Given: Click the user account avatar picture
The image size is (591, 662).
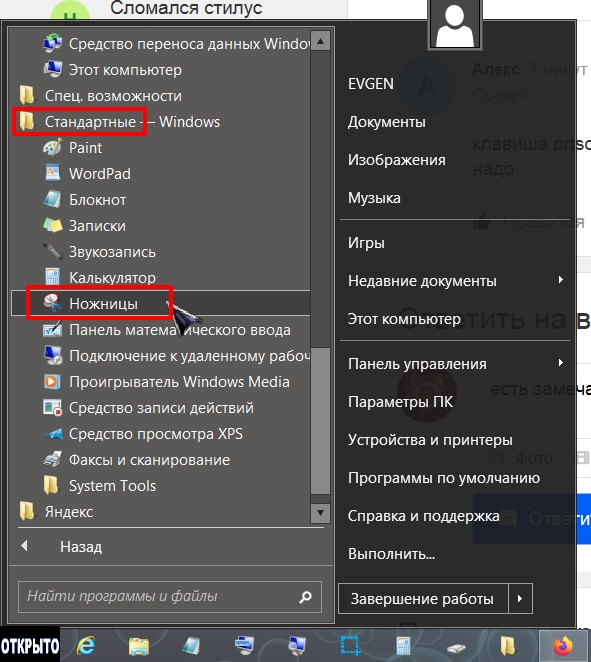Looking at the screenshot, I should pyautogui.click(x=455, y=24).
